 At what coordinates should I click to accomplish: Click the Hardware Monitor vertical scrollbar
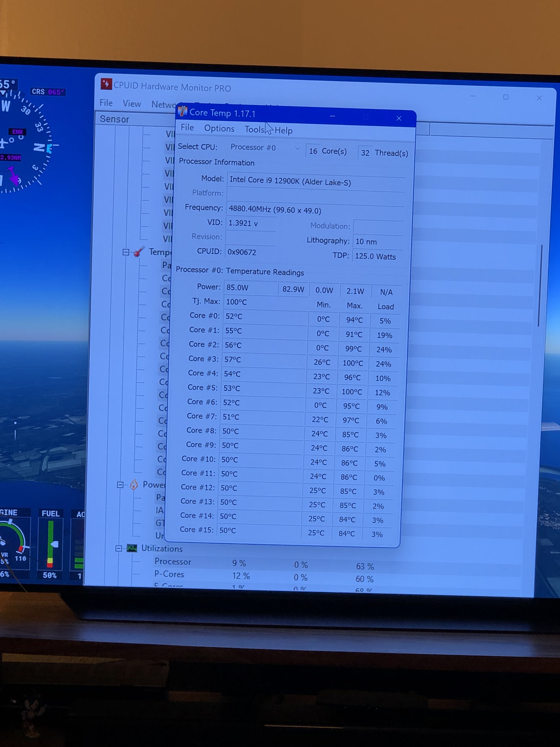pyautogui.click(x=540, y=285)
